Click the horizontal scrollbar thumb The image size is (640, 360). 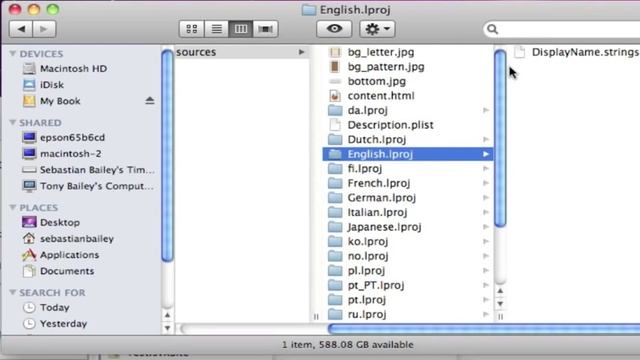point(484,329)
